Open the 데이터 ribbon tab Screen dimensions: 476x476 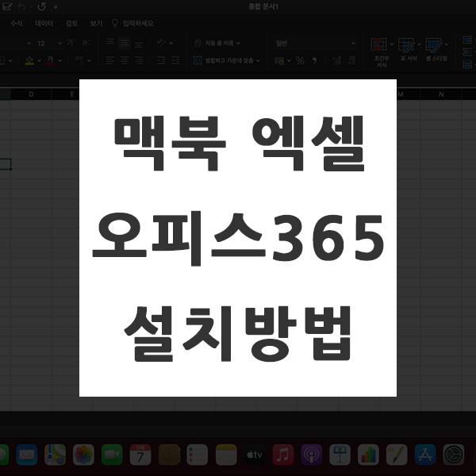[44, 23]
